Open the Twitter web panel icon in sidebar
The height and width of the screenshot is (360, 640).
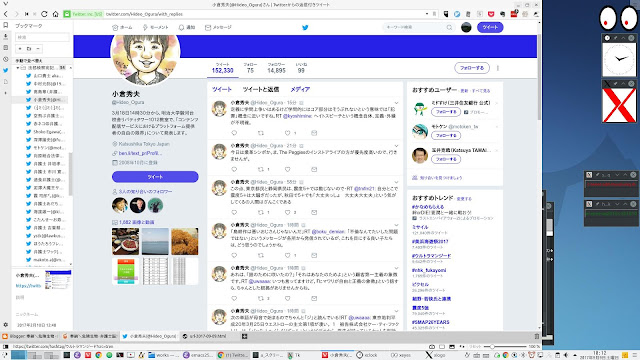coord(5,70)
